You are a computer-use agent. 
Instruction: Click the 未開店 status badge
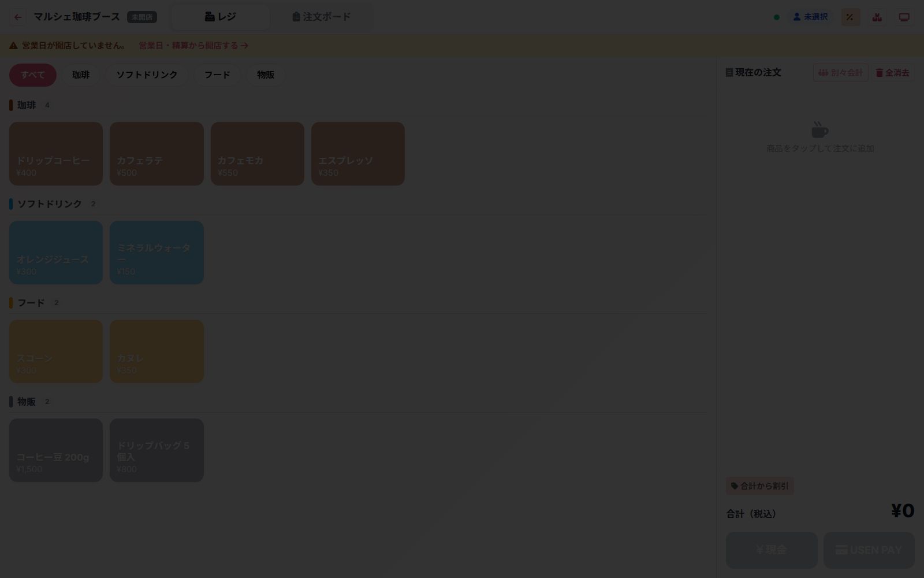tap(142, 17)
